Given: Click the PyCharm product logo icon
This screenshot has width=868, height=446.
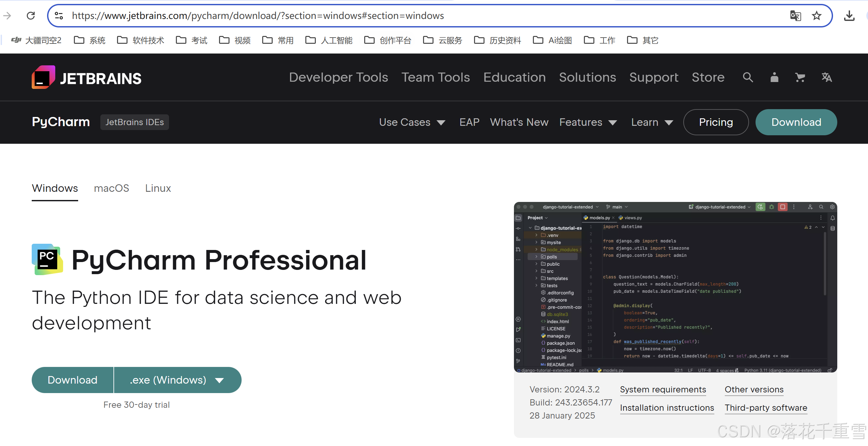Looking at the screenshot, I should (x=47, y=259).
